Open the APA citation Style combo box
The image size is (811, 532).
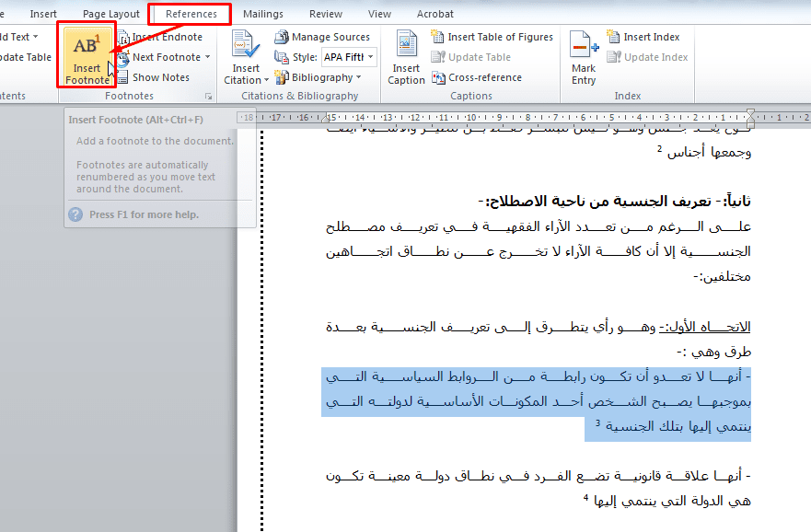coord(348,57)
